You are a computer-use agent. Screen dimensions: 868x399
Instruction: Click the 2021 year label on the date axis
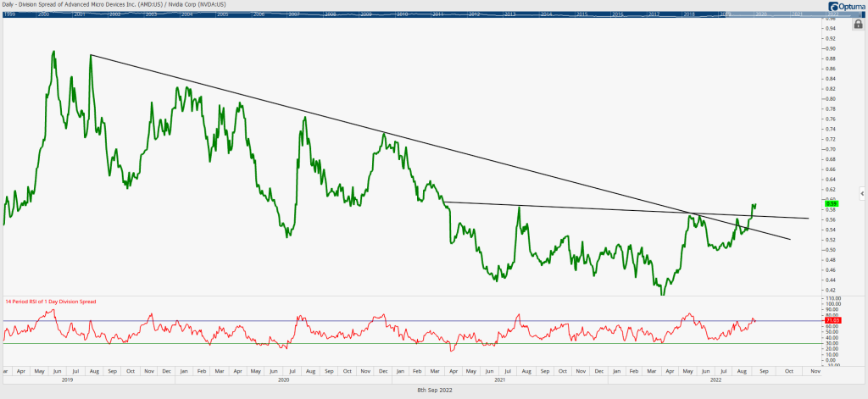coord(499,380)
